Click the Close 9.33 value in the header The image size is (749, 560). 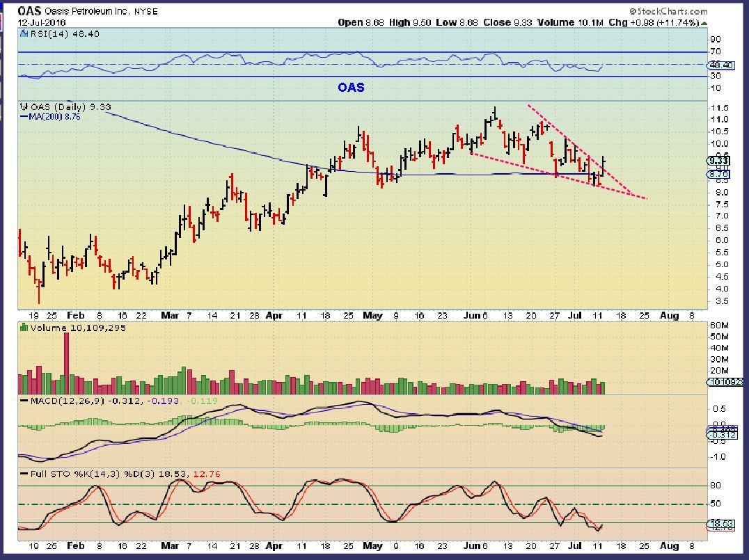pyautogui.click(x=507, y=22)
